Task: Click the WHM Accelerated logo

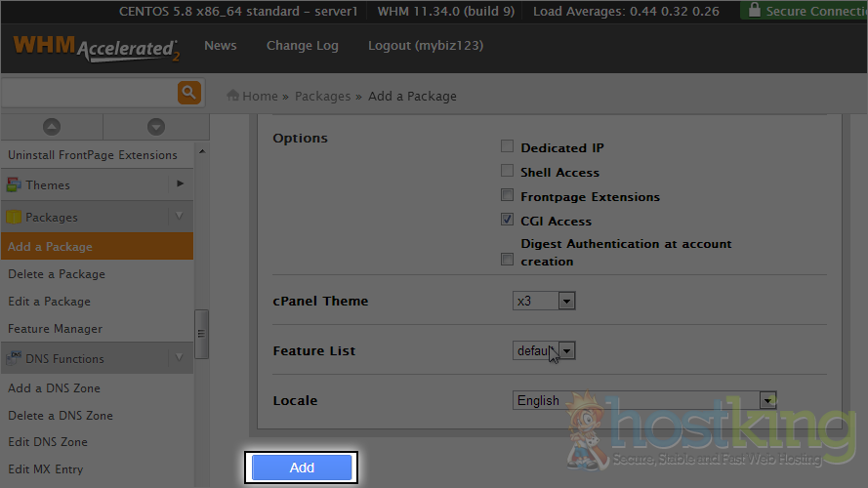Action: point(96,48)
